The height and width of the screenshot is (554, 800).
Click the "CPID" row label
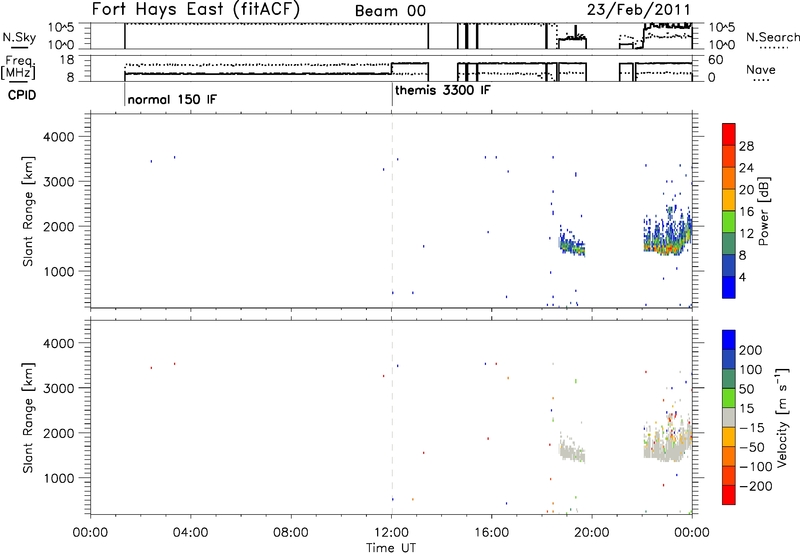coord(22,95)
